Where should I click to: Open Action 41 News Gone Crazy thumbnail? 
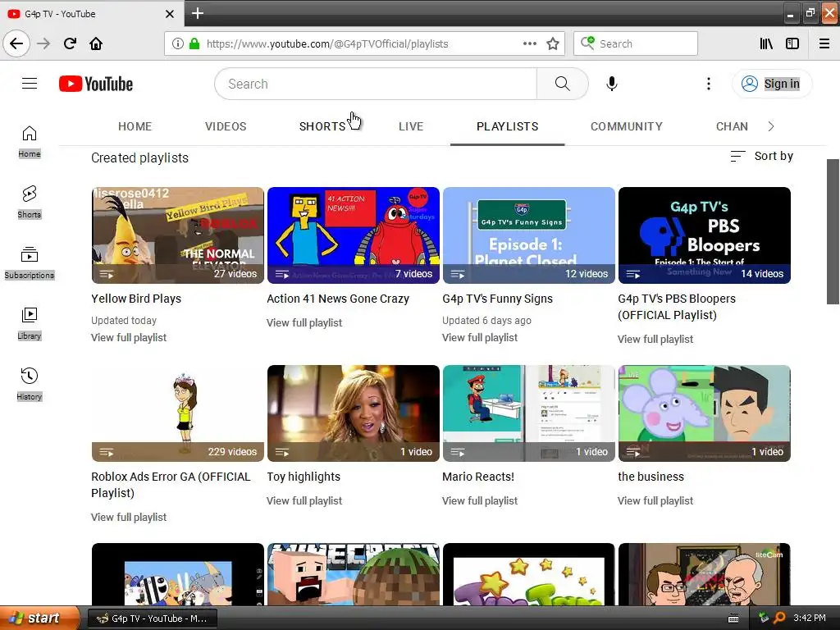(353, 235)
